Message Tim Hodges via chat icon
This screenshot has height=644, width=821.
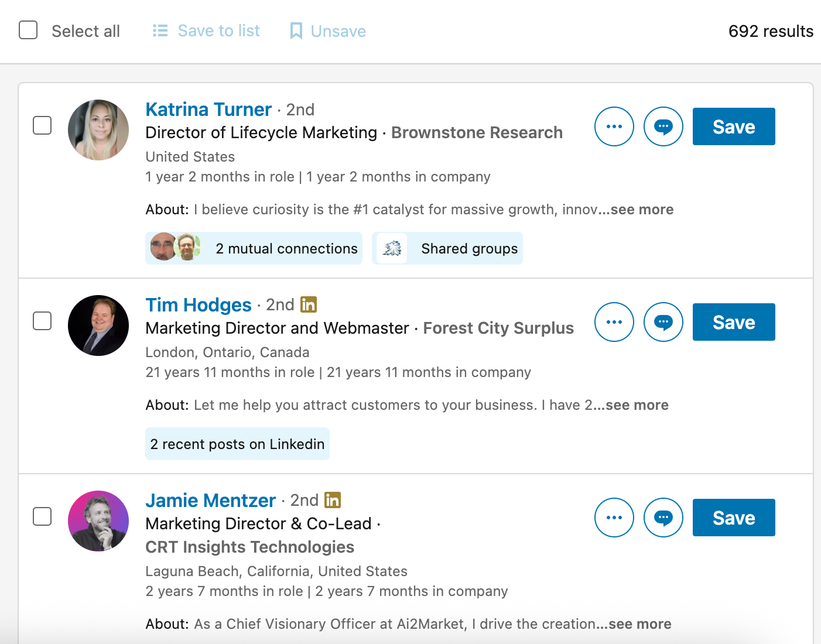[x=663, y=322]
